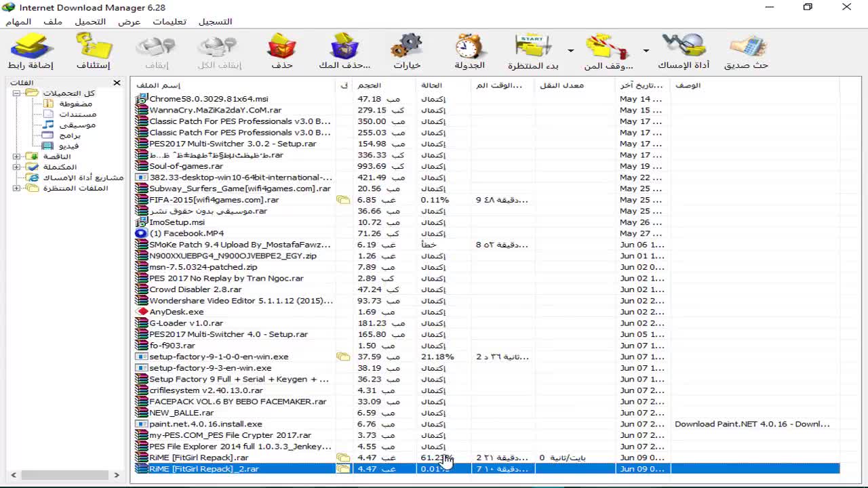Click paint.net.4.0.16.install.exe file icon

tap(141, 424)
